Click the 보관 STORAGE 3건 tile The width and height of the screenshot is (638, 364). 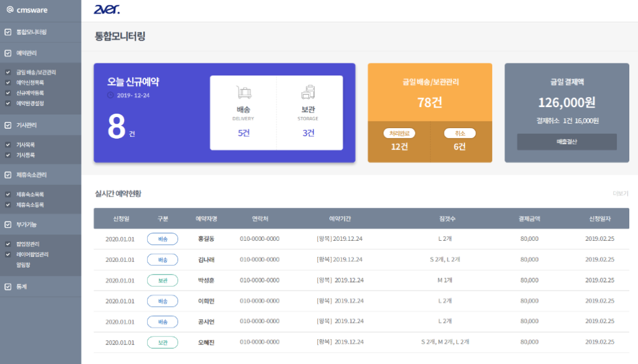310,113
